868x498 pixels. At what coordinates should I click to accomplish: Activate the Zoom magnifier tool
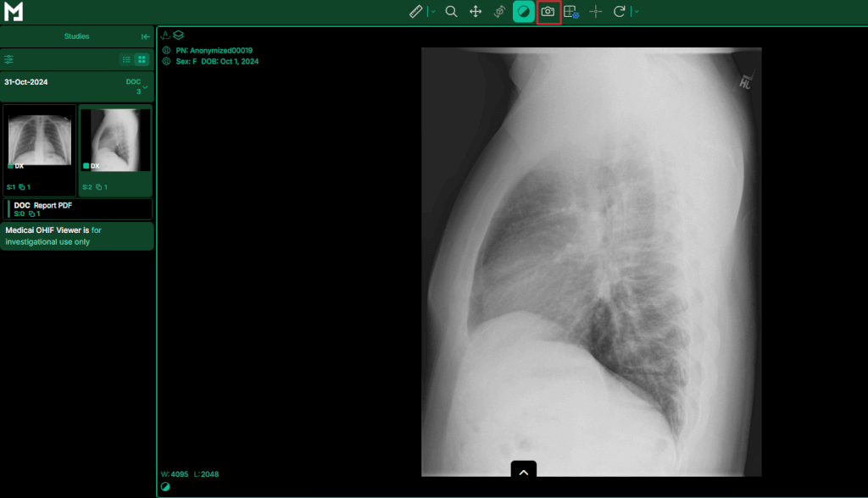(x=452, y=12)
